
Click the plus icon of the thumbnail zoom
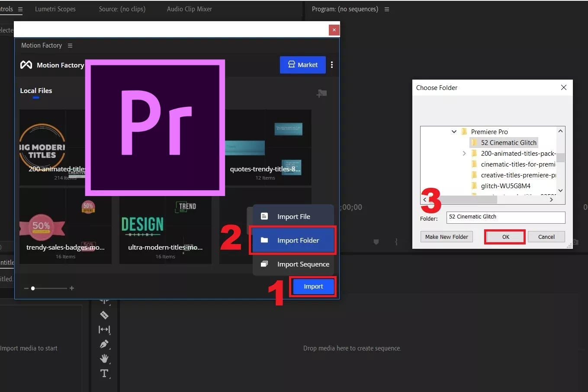pos(72,288)
